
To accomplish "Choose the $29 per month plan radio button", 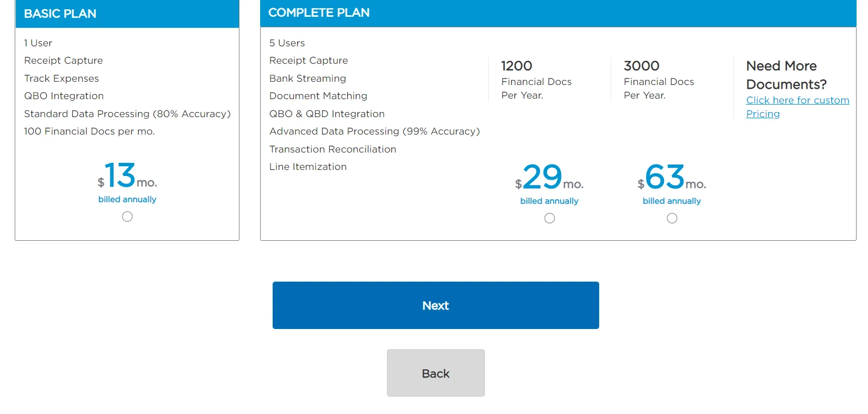I will pos(550,218).
